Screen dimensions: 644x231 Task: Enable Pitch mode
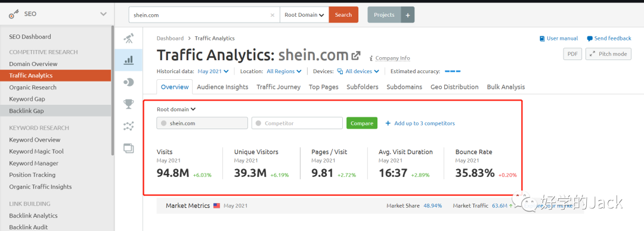(608, 54)
